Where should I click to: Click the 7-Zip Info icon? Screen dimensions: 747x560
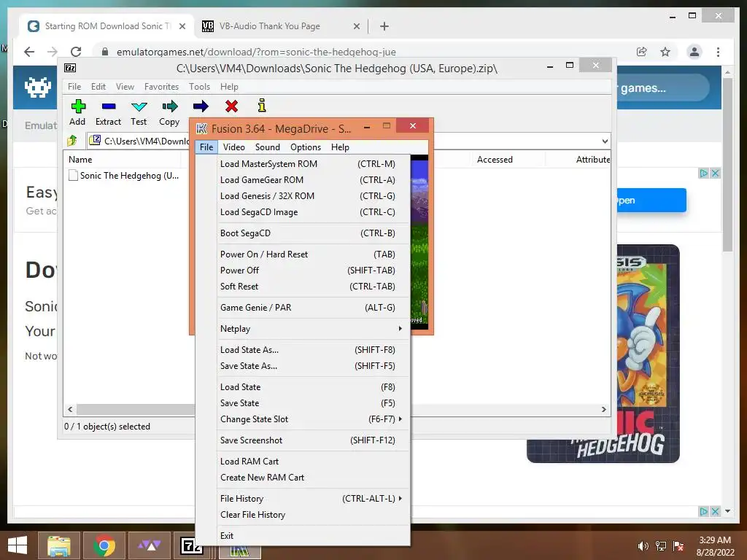[x=262, y=106]
